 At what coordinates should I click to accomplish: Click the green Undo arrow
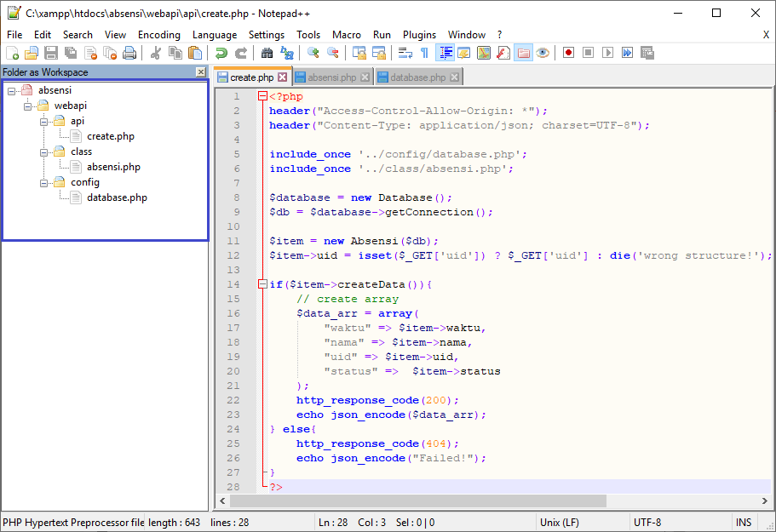221,53
